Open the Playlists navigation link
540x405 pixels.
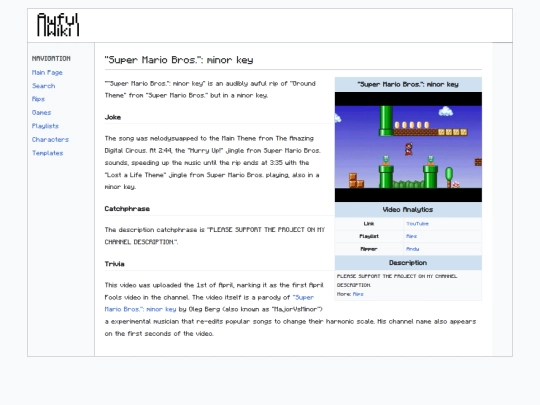pyautogui.click(x=45, y=126)
